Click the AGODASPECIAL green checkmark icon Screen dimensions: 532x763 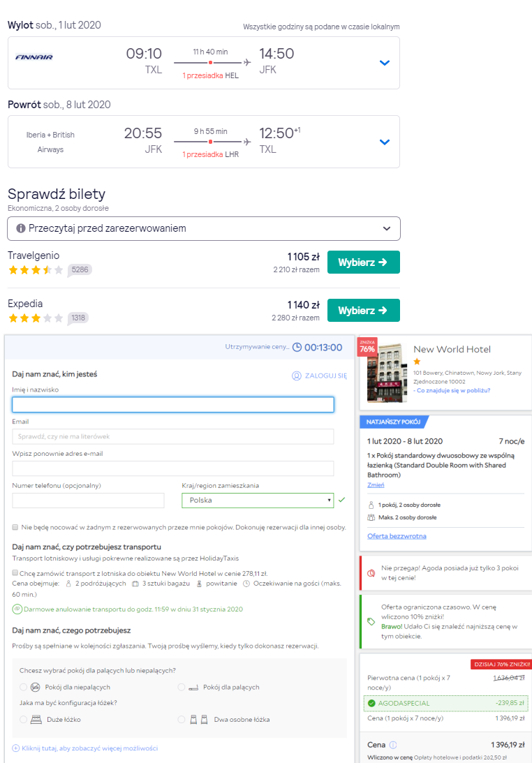372,703
